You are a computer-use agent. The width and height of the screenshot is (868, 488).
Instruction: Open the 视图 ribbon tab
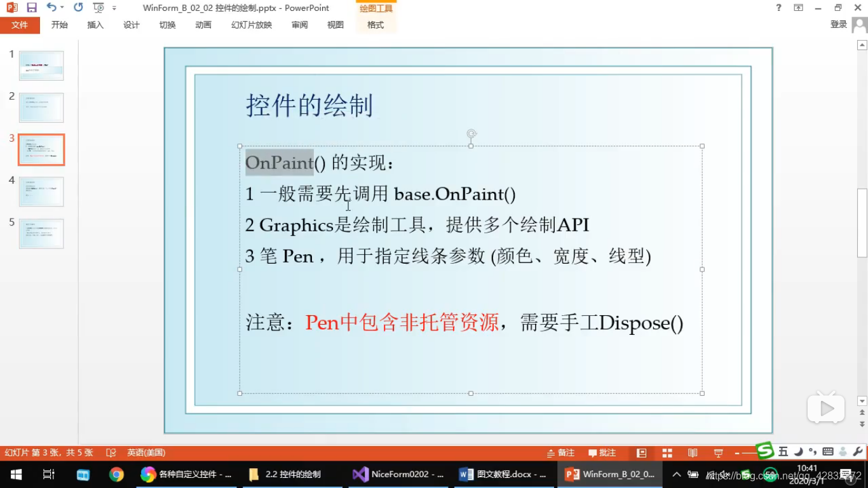pos(336,25)
